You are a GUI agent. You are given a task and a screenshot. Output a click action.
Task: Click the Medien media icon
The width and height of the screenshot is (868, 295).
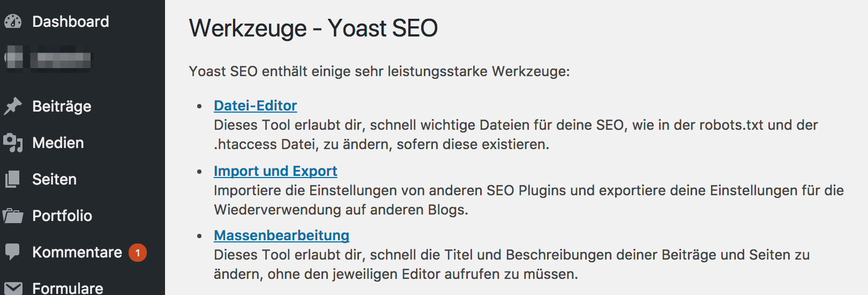click(x=13, y=143)
